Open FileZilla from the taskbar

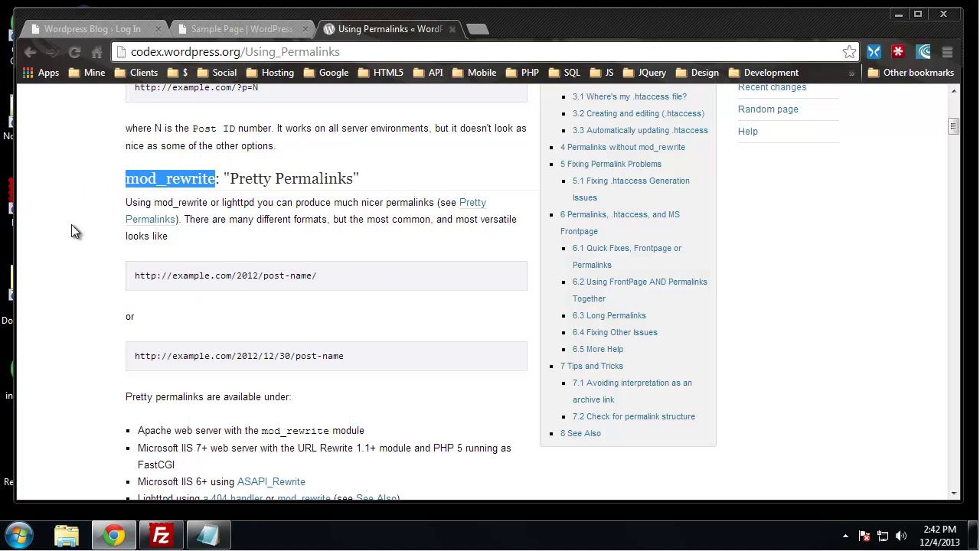[x=162, y=535]
